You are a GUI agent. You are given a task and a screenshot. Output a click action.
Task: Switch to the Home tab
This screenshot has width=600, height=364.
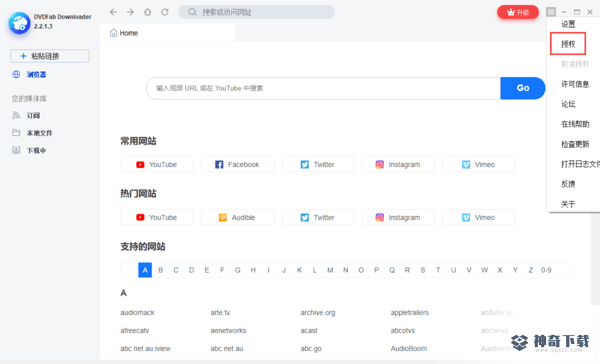point(168,33)
